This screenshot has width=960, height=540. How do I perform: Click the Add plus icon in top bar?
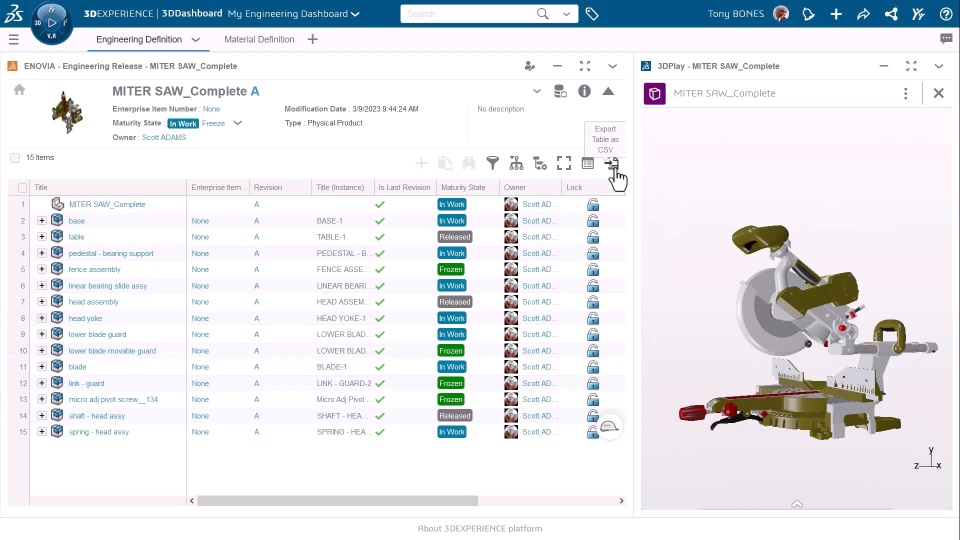point(836,13)
